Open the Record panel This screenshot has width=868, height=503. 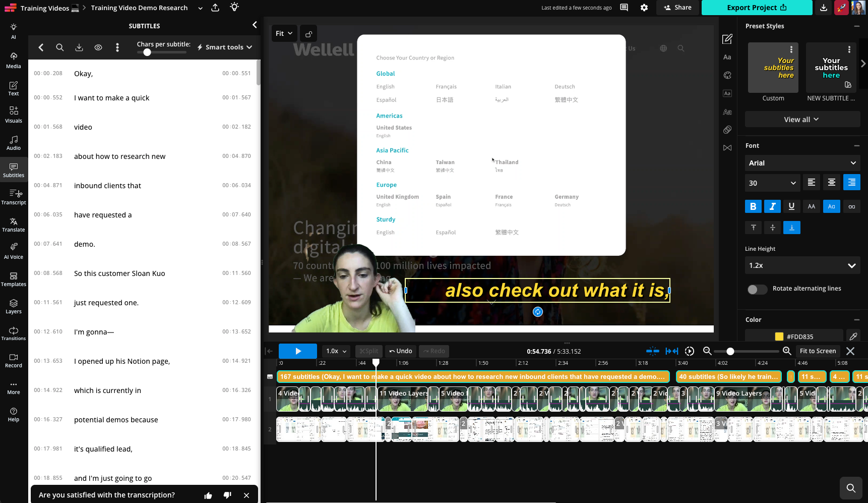(14, 361)
